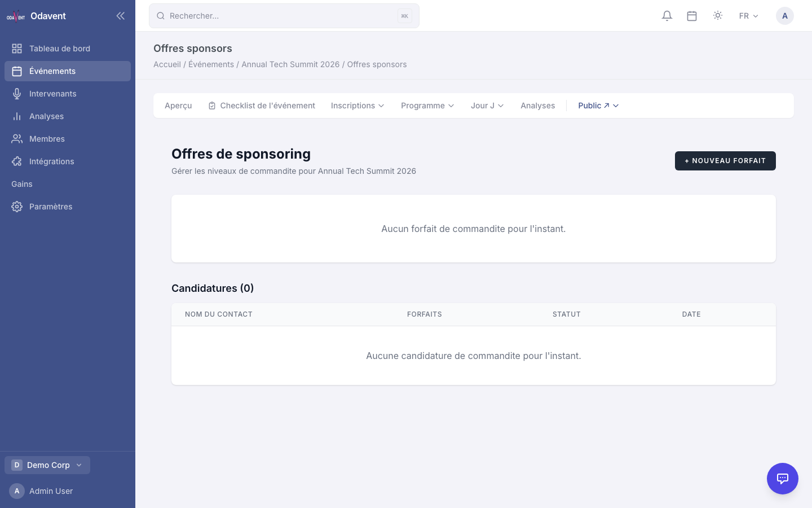The image size is (812, 508).
Task: Click + Nouveau forfait button
Action: tap(725, 161)
